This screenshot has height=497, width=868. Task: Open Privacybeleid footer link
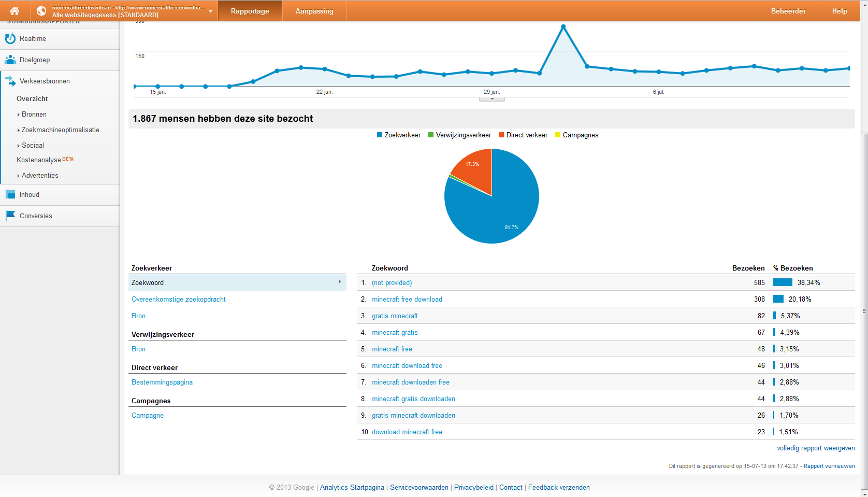point(474,487)
